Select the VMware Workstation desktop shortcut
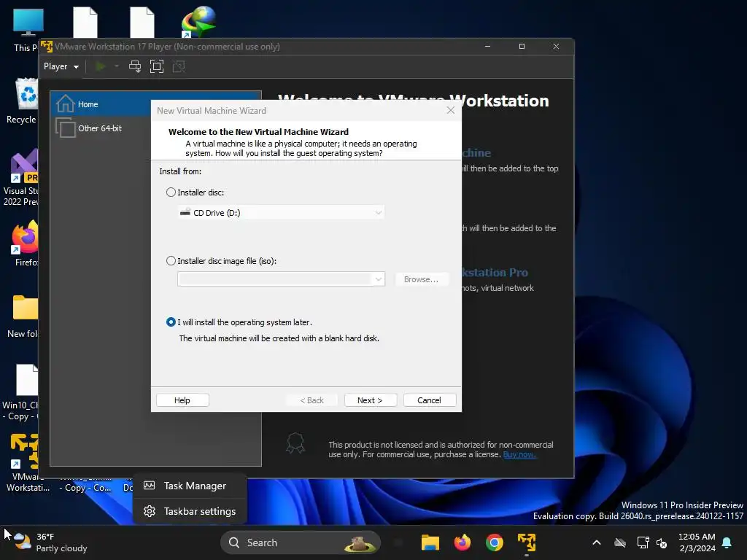 coord(27,462)
